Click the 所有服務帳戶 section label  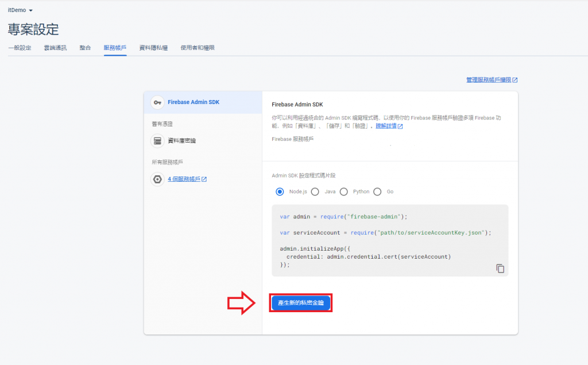pyautogui.click(x=167, y=162)
